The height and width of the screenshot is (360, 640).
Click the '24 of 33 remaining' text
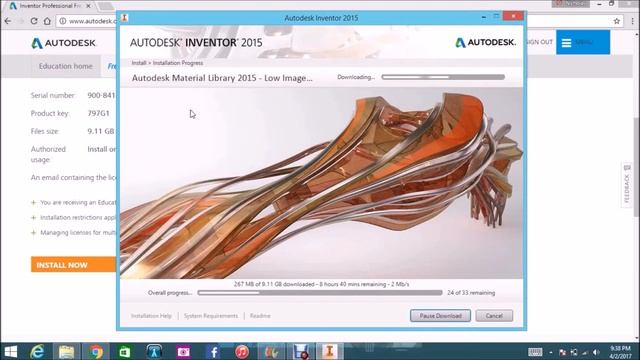click(471, 293)
